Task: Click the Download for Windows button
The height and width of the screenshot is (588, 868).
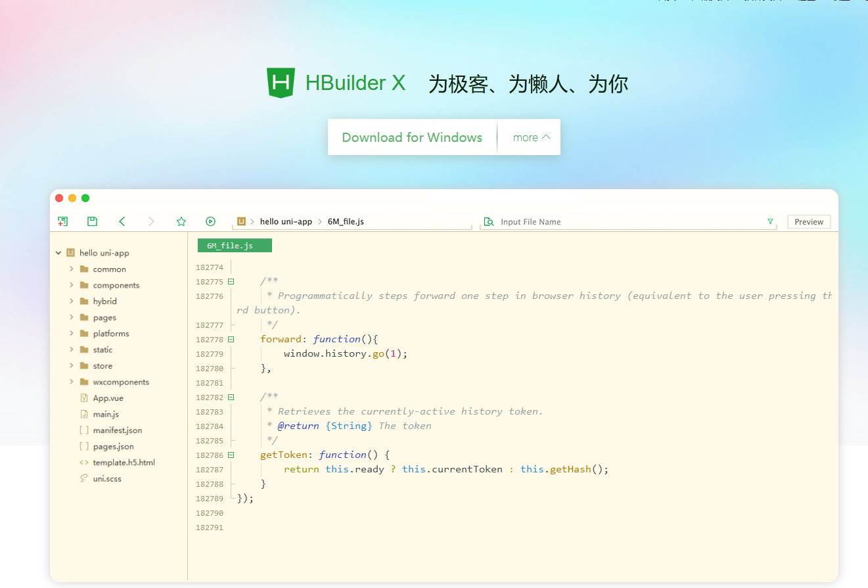Action: click(x=412, y=137)
